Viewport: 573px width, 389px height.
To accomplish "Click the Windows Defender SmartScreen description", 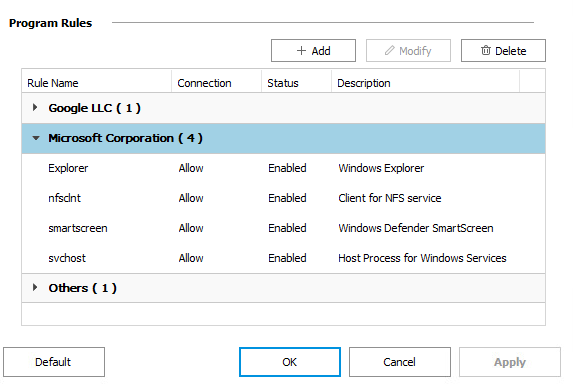I will pos(416,228).
